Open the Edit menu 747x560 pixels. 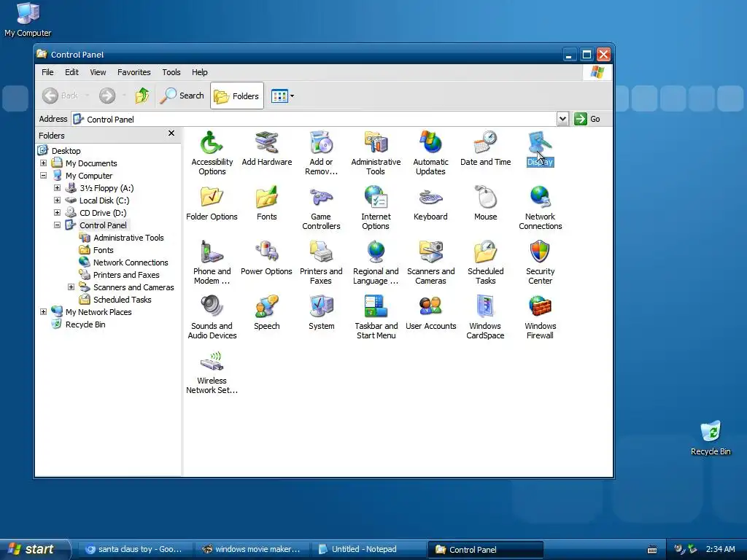click(x=72, y=72)
